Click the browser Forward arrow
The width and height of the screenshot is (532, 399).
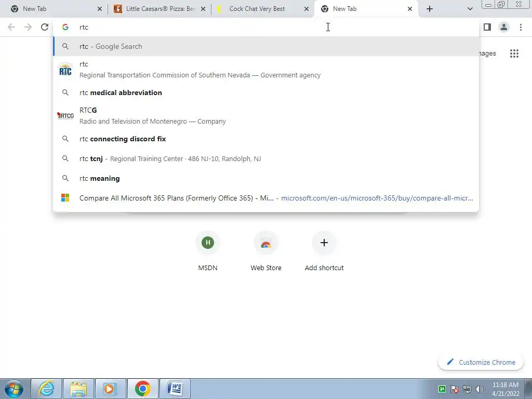(28, 27)
